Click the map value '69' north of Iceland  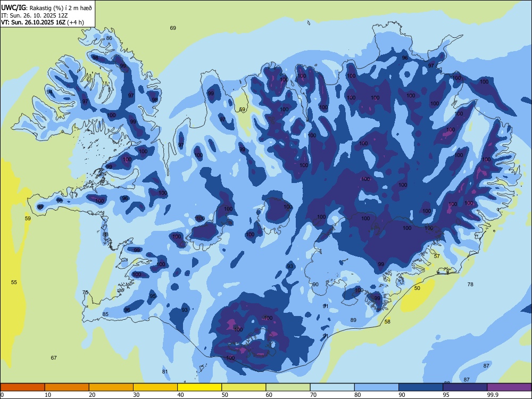(173, 28)
